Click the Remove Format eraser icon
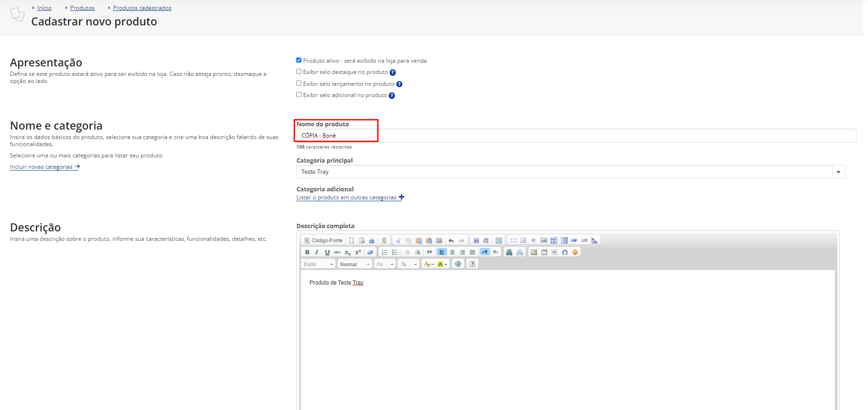The image size is (868, 410). tap(370, 252)
